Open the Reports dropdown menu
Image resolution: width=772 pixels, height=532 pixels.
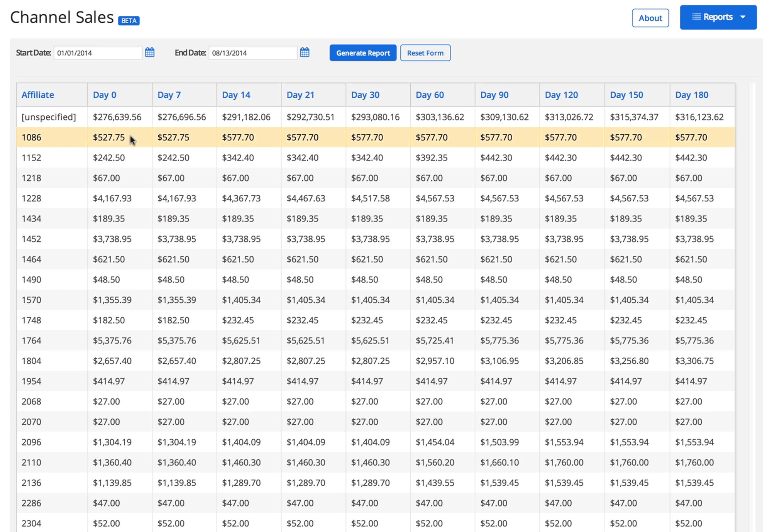[x=718, y=17]
